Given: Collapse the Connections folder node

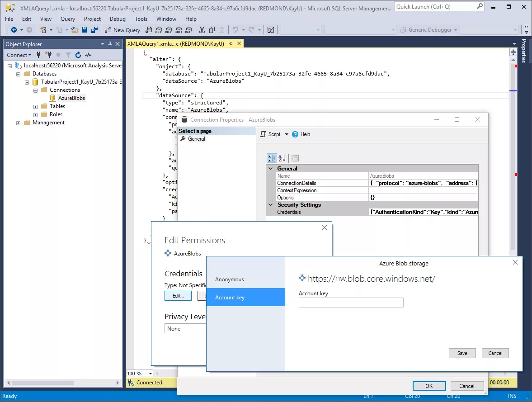Looking at the screenshot, I should click(35, 90).
